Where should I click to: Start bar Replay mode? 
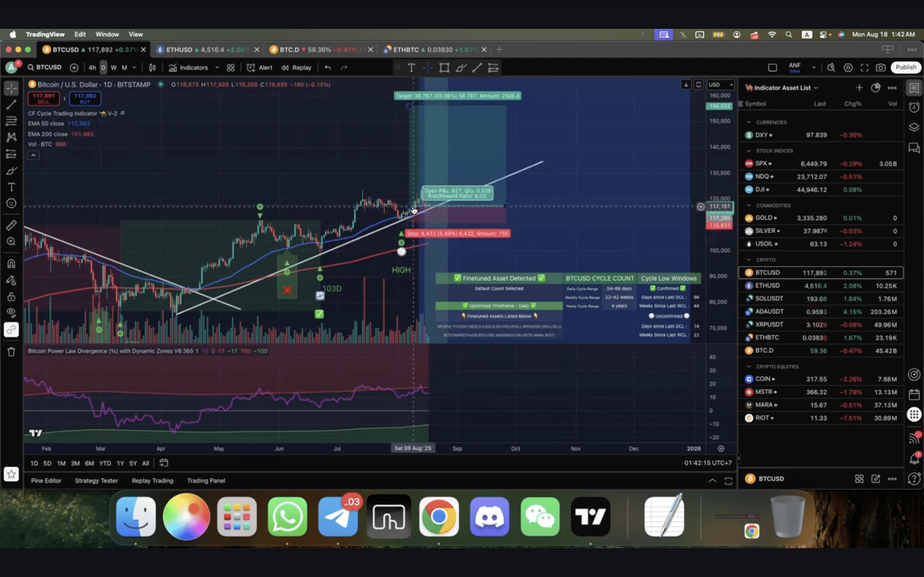297,68
